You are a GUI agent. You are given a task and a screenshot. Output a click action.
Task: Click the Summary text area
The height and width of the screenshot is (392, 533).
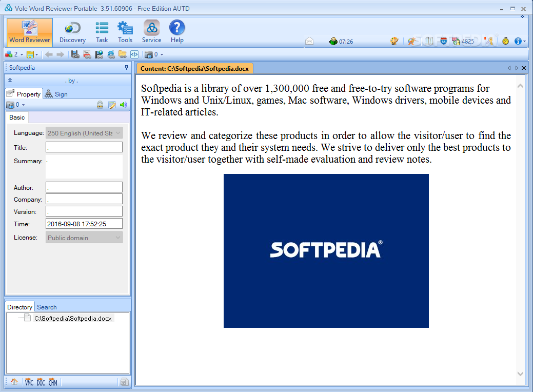84,167
